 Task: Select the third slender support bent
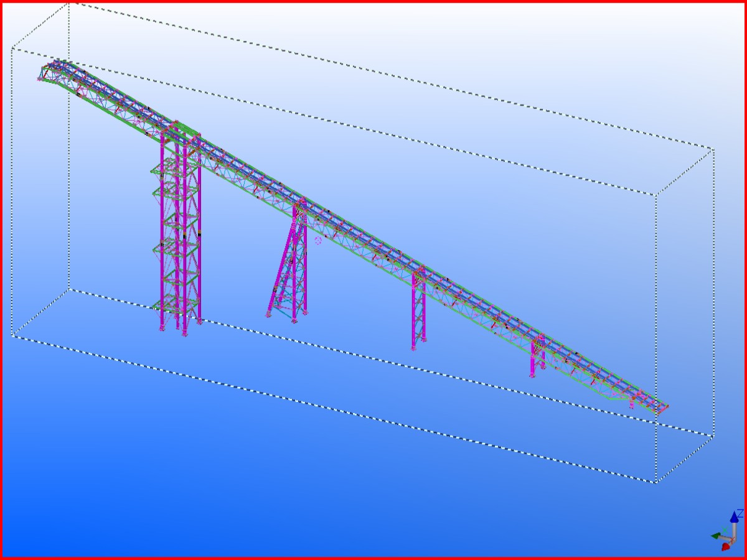[418, 308]
